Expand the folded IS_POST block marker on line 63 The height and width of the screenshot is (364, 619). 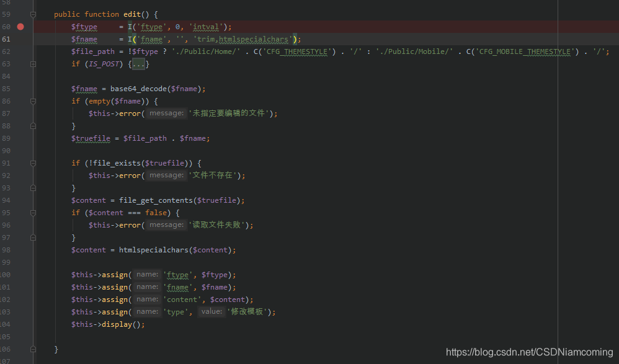click(33, 64)
